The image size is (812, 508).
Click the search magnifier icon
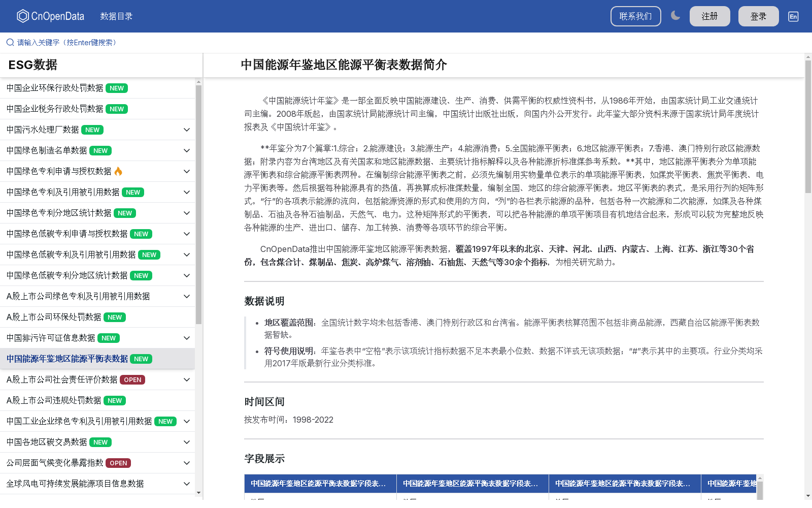(9, 42)
